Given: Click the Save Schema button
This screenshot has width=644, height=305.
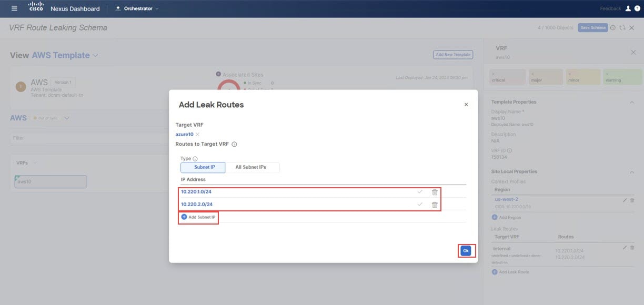Looking at the screenshot, I should 592,27.
